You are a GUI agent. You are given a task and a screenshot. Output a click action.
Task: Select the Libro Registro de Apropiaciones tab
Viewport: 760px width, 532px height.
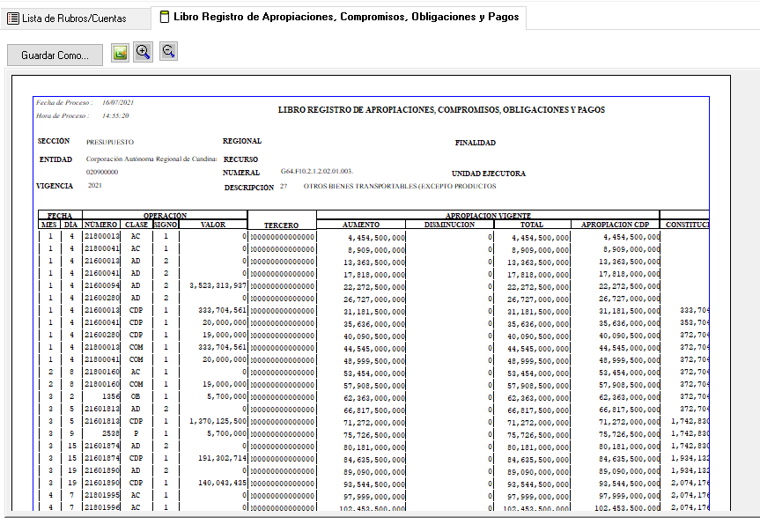pos(346,16)
